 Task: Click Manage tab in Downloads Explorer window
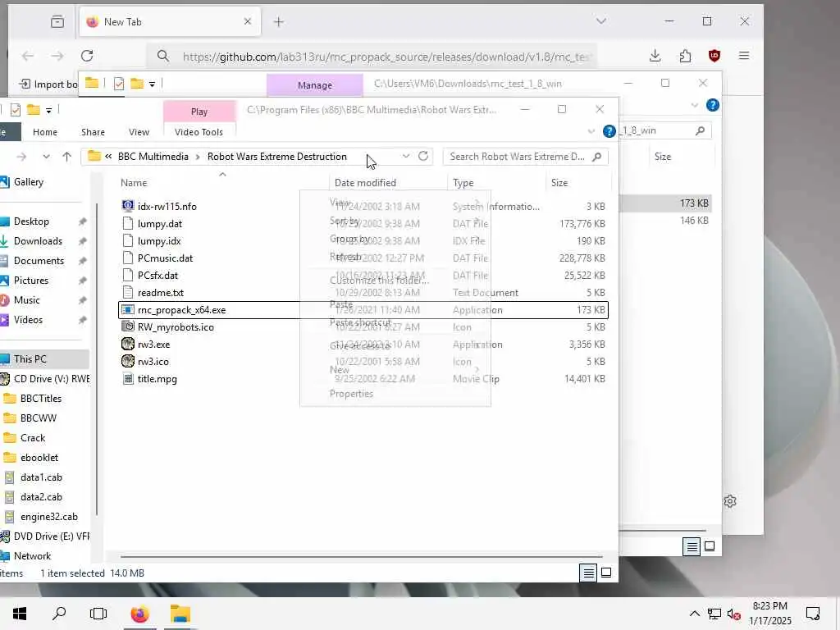[315, 85]
